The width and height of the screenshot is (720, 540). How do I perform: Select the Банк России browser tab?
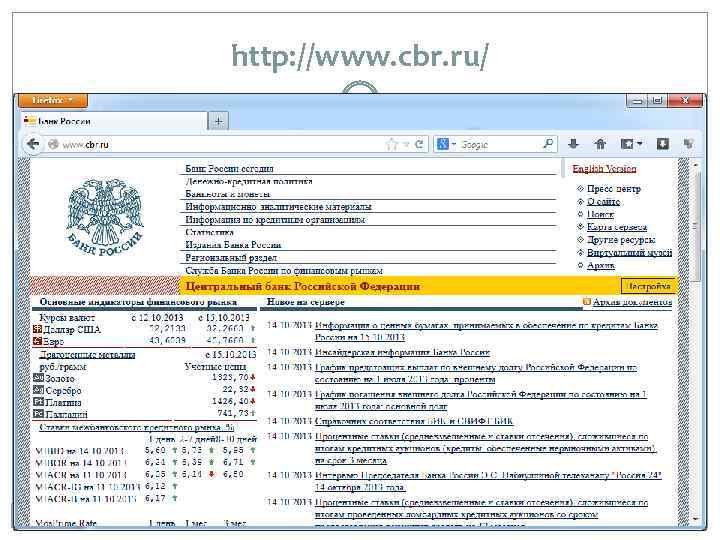(x=114, y=121)
